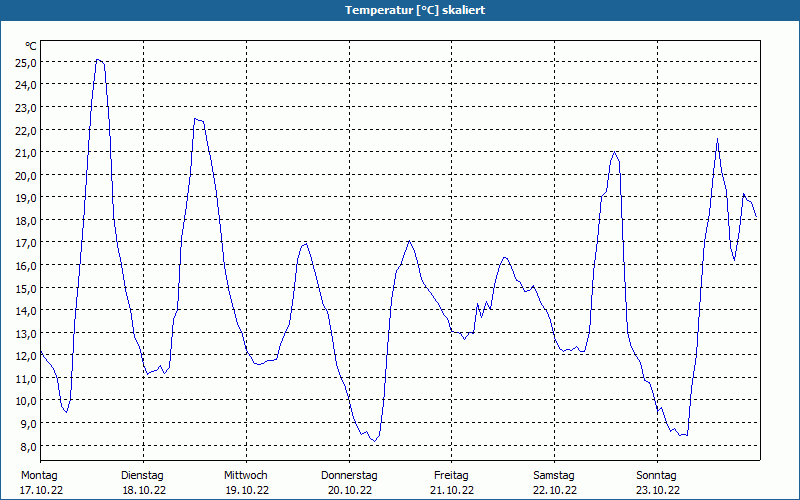The height and width of the screenshot is (500, 800).
Task: Click the °C unit label above axis
Action: [31, 46]
